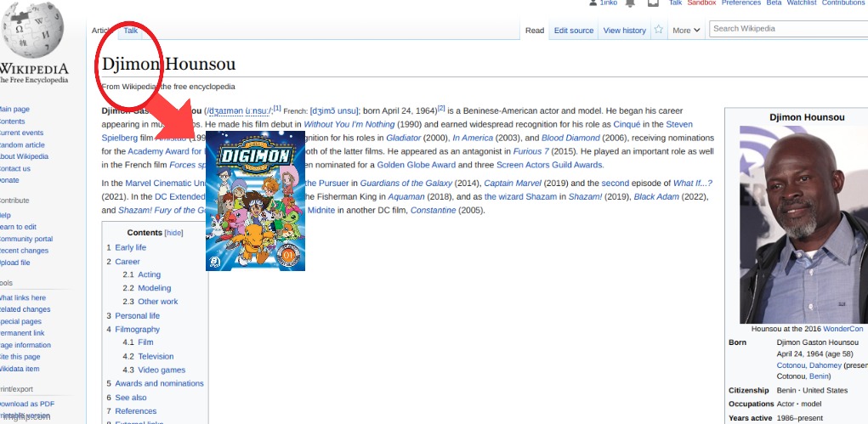The height and width of the screenshot is (424, 868).
Task: Open the user Talk link at top
Action: pyautogui.click(x=675, y=3)
